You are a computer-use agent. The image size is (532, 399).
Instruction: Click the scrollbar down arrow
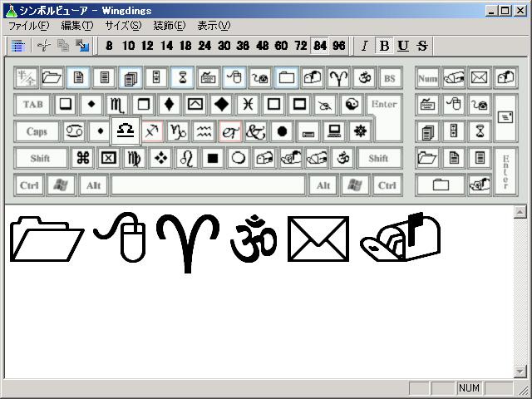[520, 371]
